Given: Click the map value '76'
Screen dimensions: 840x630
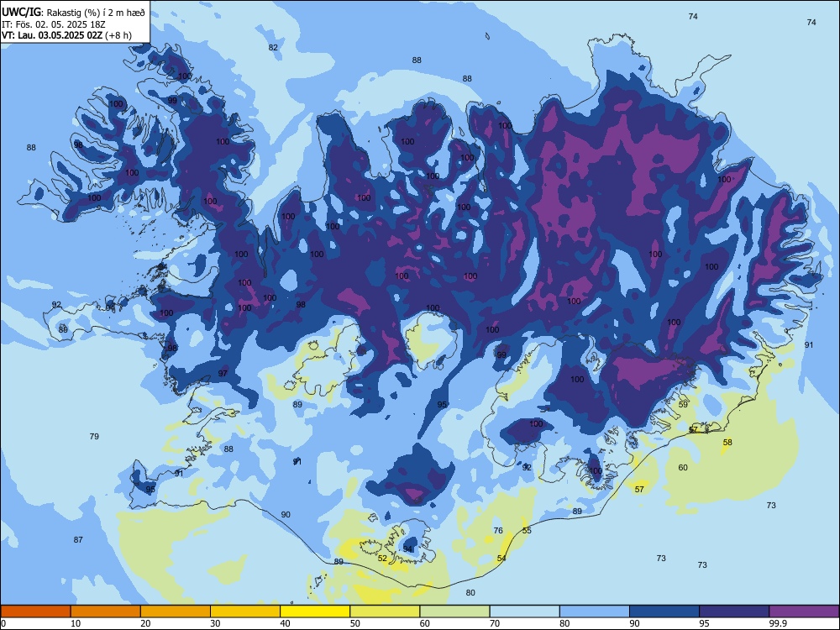Looking at the screenshot, I should click(498, 530).
